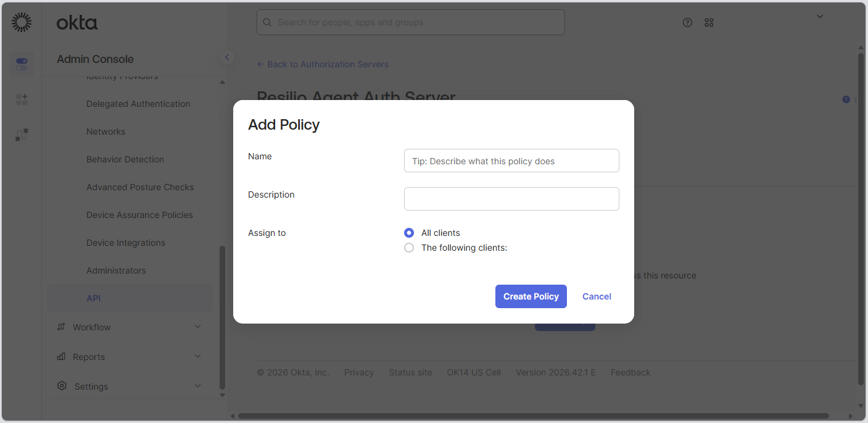Focus the Description input field
Screen dimensions: 868x423
[x=511, y=199]
